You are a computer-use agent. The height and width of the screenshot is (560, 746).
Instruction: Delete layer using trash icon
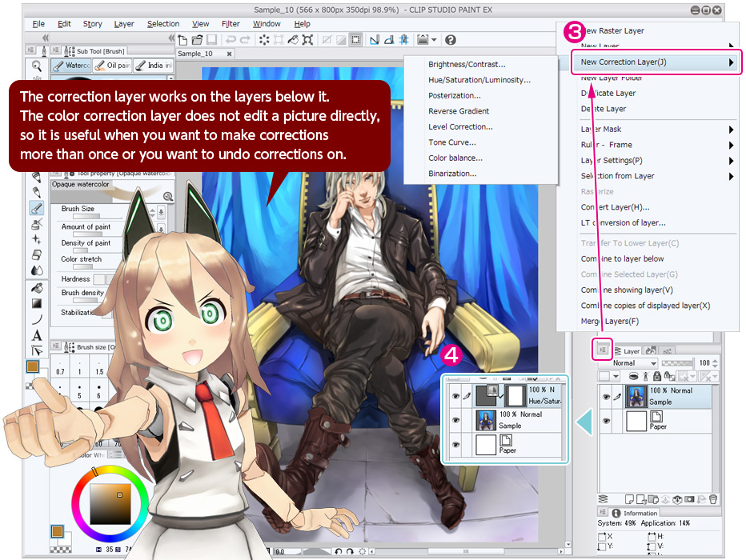point(713,499)
